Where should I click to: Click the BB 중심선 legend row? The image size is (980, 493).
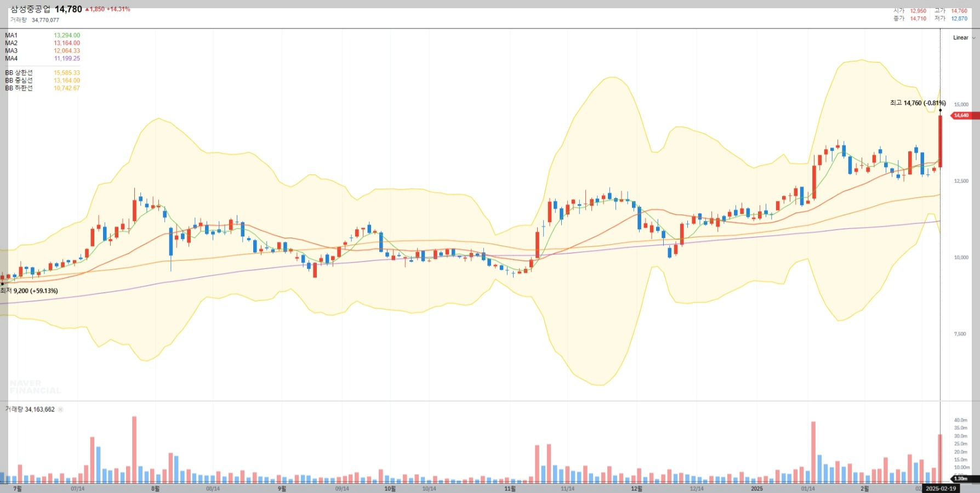tap(42, 81)
